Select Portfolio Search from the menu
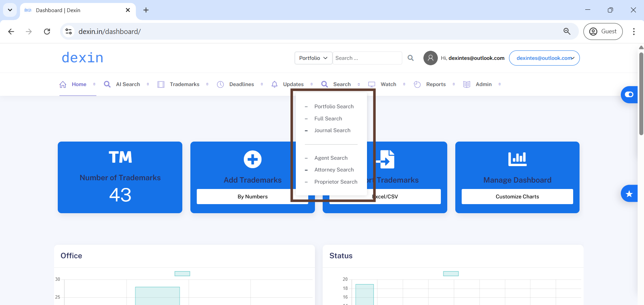This screenshot has width=644, height=305. click(334, 106)
